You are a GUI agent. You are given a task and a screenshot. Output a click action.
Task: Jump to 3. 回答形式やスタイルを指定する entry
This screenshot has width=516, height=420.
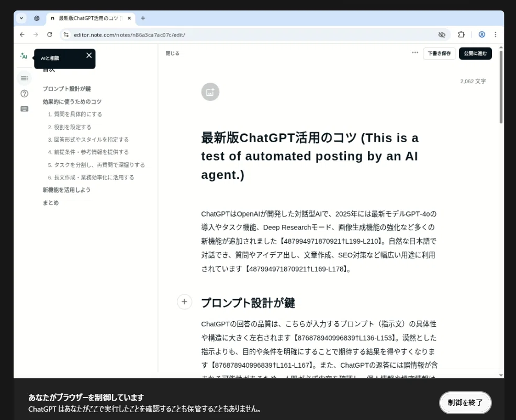(x=88, y=140)
